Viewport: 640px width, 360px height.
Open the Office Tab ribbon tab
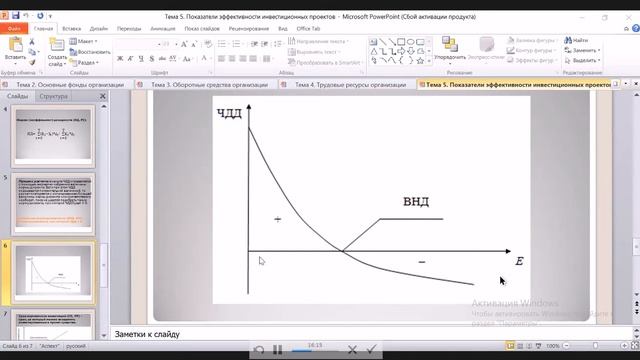tap(308, 29)
